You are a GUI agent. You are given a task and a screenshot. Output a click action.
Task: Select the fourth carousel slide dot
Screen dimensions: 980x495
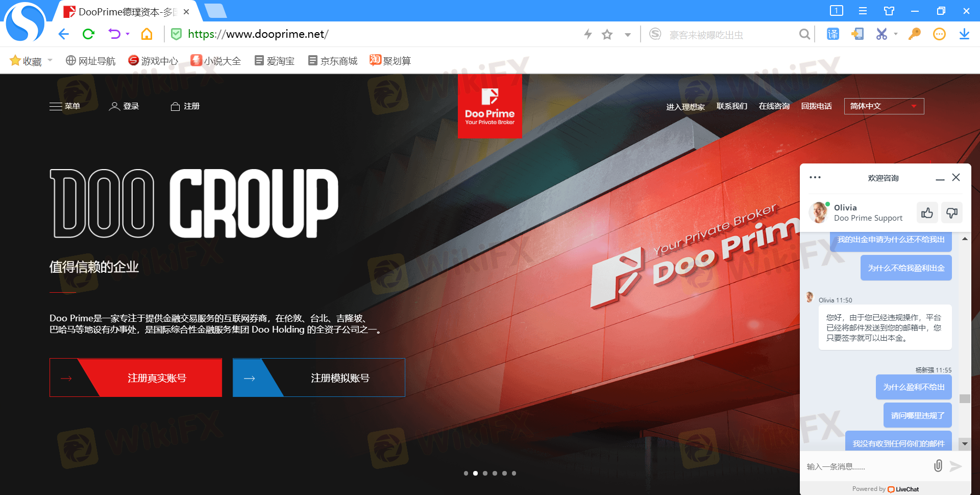coord(495,474)
